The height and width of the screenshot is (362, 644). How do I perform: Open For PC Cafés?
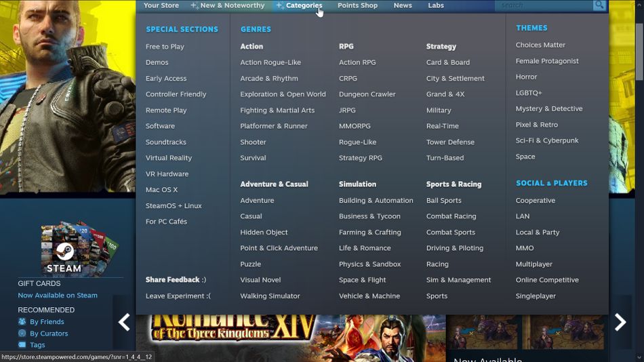pyautogui.click(x=166, y=222)
